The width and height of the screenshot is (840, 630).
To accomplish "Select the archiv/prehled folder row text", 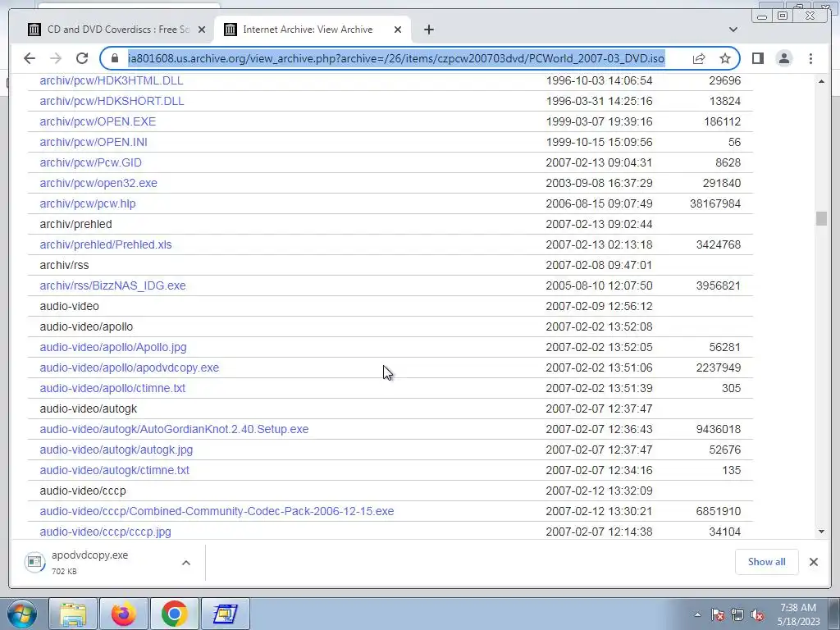I will click(75, 224).
